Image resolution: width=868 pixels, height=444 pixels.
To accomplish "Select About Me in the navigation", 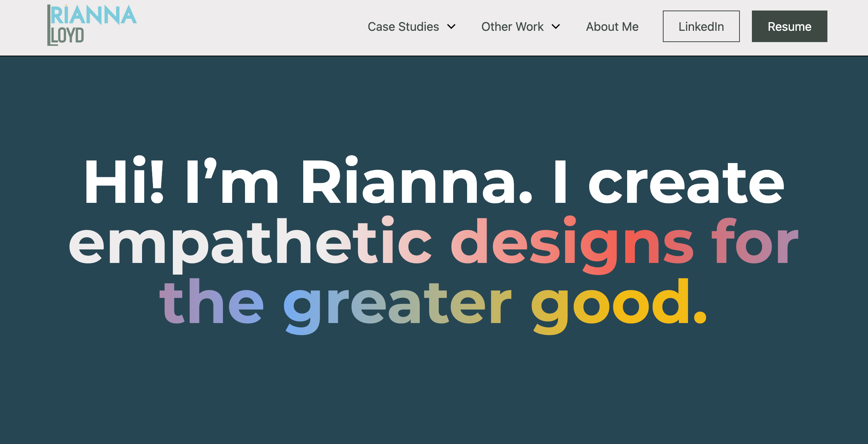I will (x=612, y=27).
